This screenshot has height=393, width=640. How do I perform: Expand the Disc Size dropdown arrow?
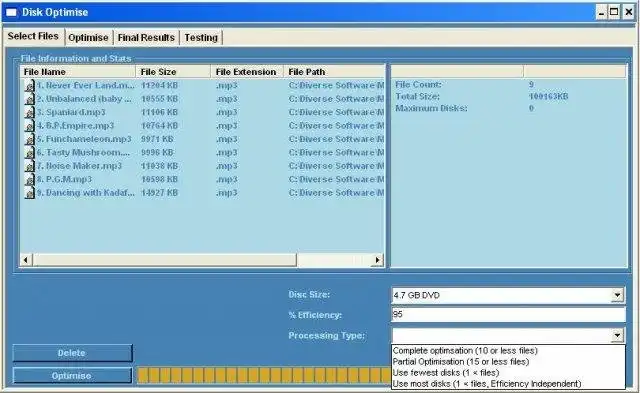(618, 295)
